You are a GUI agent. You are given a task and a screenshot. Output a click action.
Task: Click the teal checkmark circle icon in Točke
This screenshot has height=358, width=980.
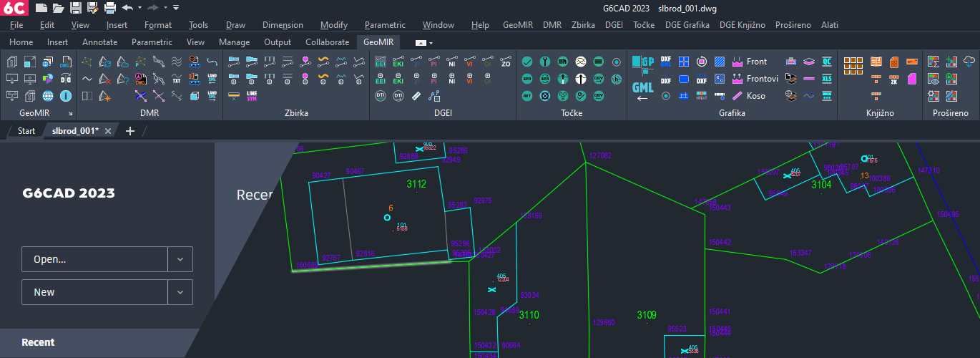click(527, 62)
